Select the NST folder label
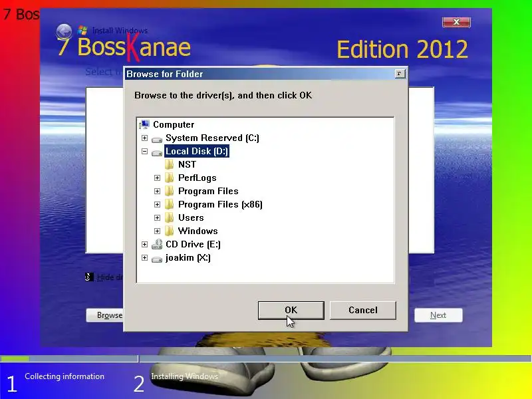Viewport: 532px width, 399px height. coord(187,164)
